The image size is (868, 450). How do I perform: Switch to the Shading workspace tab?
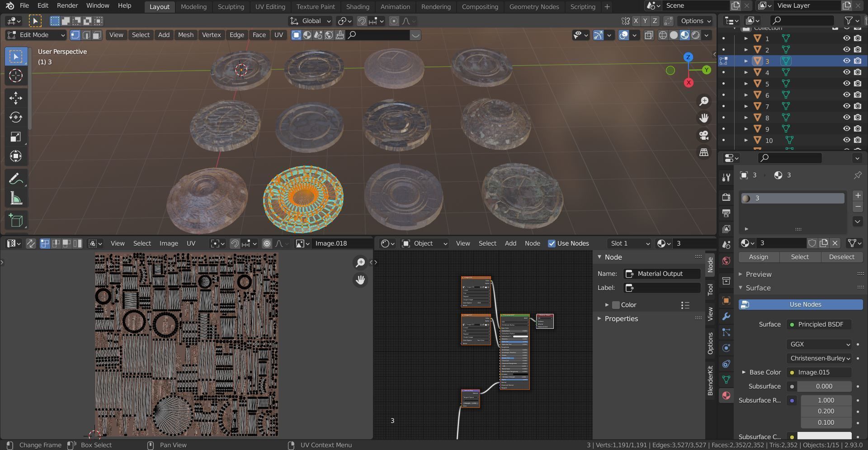(x=358, y=7)
